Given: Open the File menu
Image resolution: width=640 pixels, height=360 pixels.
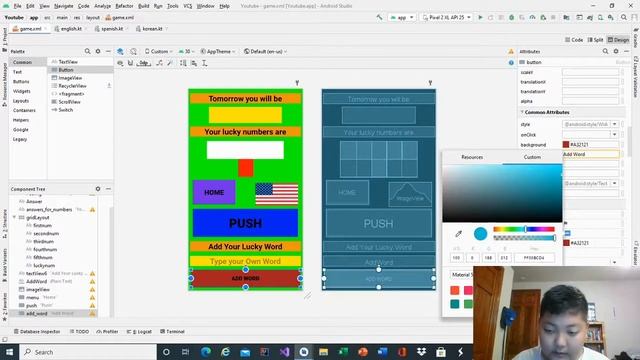Looking at the screenshot, I should (17, 6).
